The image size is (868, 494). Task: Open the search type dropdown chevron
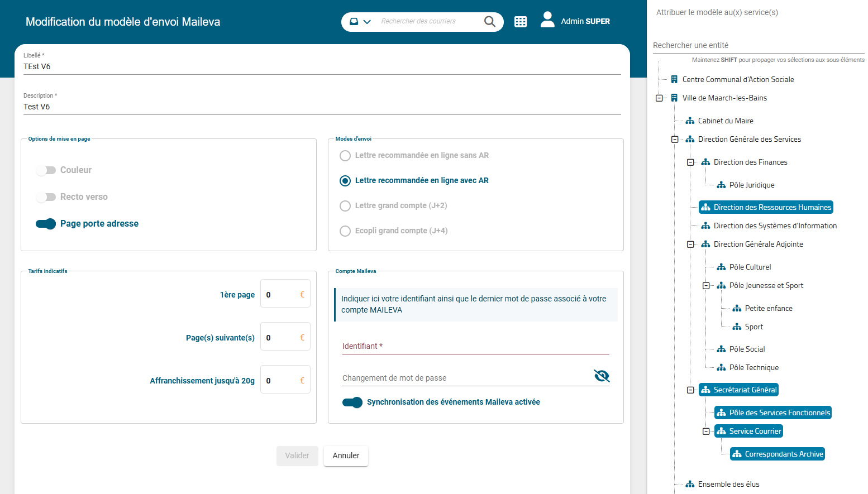coord(367,22)
